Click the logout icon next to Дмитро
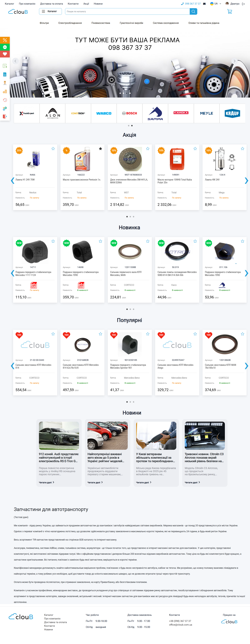 [x=243, y=4]
